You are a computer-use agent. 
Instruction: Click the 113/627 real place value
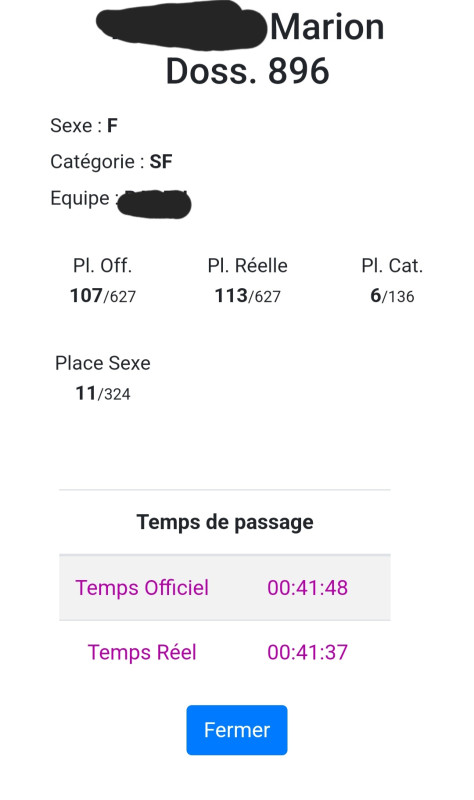(x=247, y=296)
